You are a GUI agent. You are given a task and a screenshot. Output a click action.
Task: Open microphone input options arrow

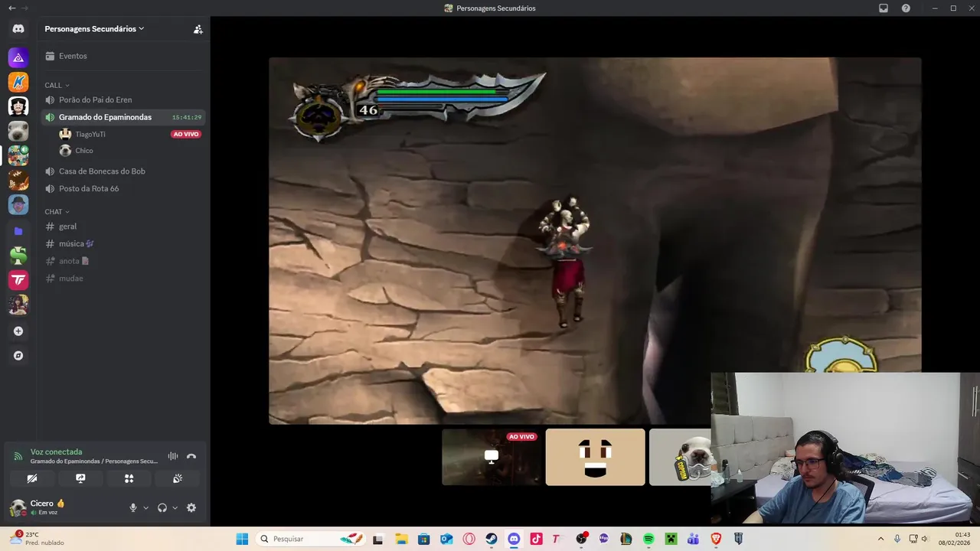tap(145, 507)
